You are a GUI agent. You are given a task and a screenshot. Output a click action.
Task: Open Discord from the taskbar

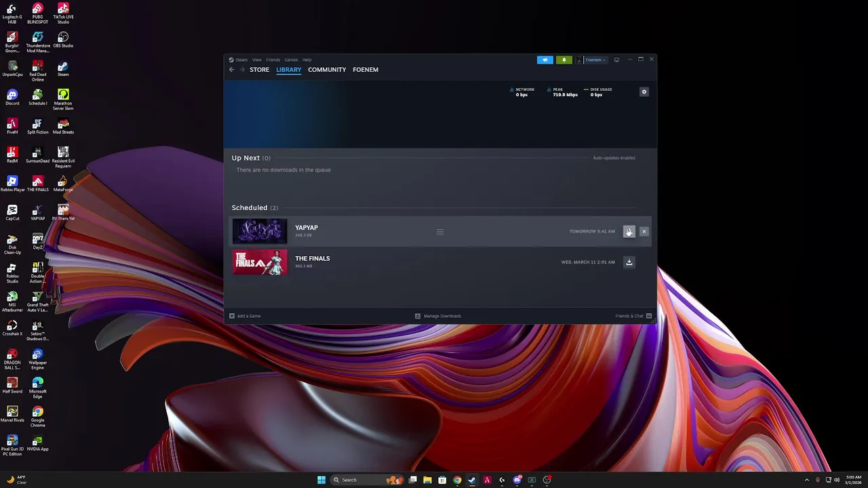tap(517, 480)
